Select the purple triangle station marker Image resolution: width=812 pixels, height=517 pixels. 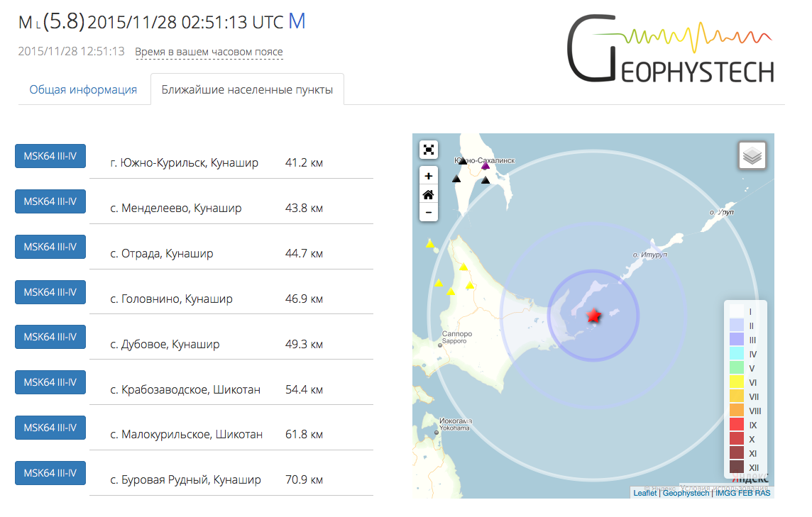tap(485, 166)
